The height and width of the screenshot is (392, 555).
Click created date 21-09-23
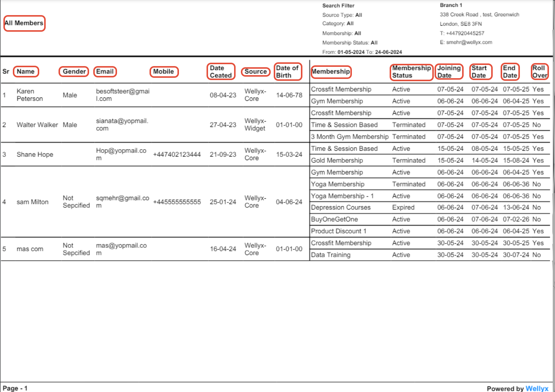coord(223,154)
